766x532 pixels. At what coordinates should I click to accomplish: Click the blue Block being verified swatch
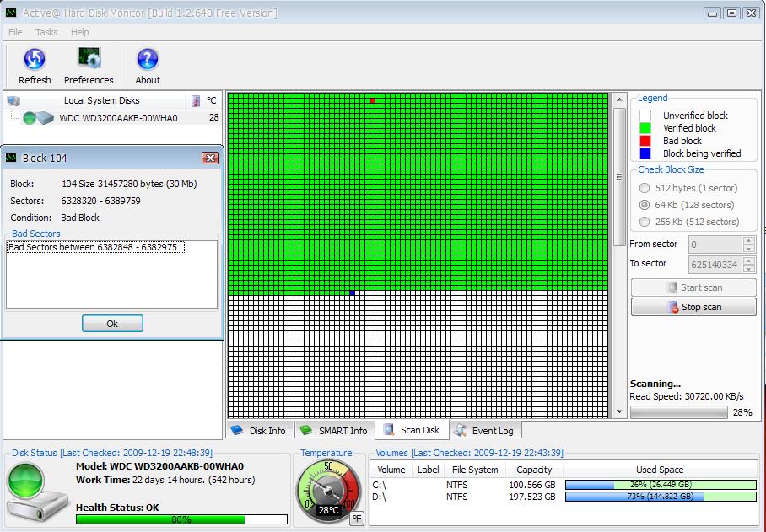[645, 153]
